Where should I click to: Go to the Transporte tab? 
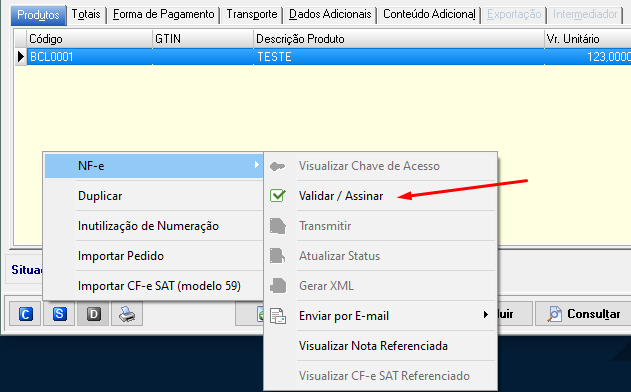252,14
